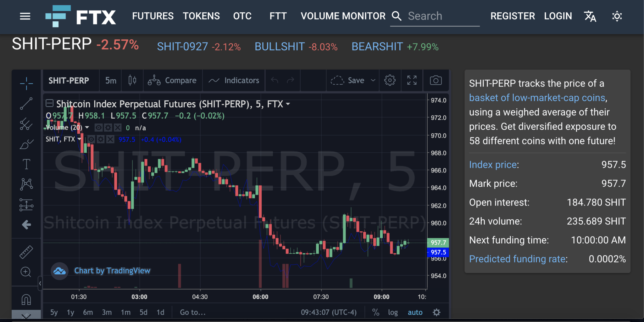Viewport: 644px width, 322px height.
Task: Collapse the chart legend box
Action: tap(49, 103)
